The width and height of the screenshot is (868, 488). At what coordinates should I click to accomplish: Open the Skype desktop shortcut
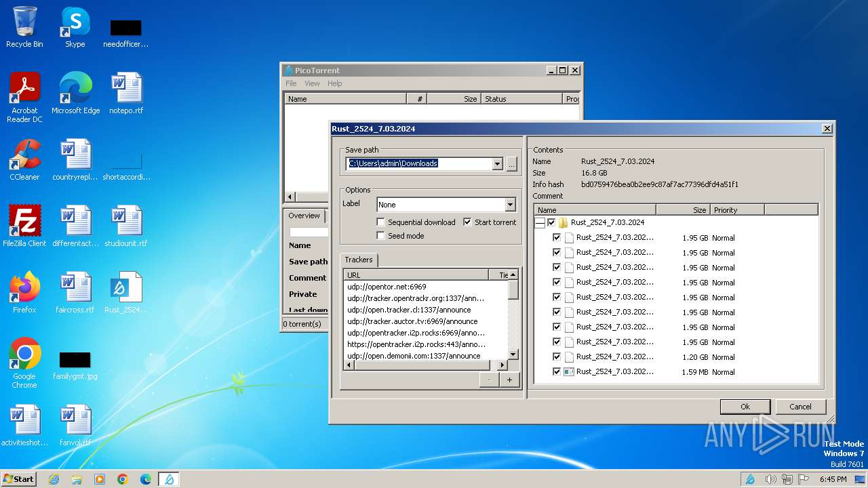[x=75, y=27]
